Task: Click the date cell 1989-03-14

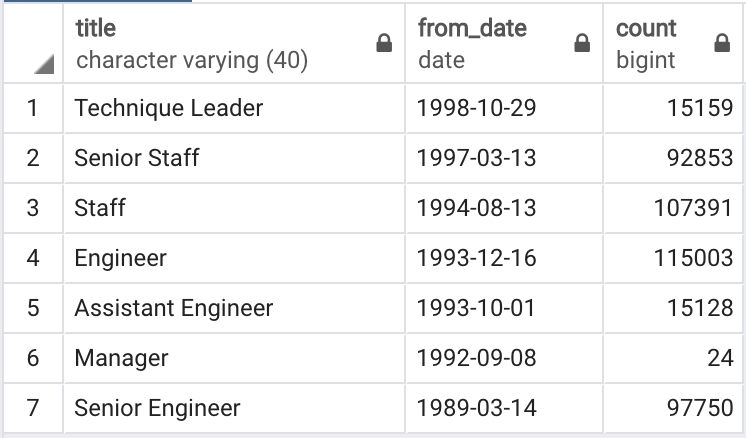Action: coord(477,408)
